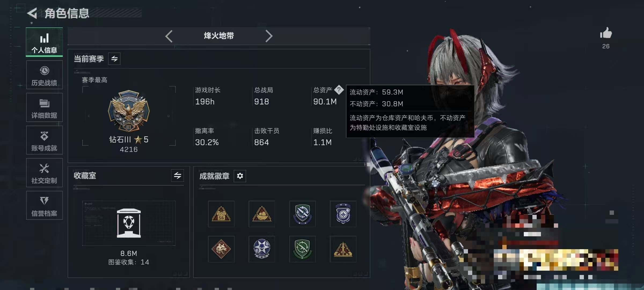This screenshot has height=290, width=644.
Task: Open the 信誉档案 sidebar tab
Action: (x=44, y=205)
